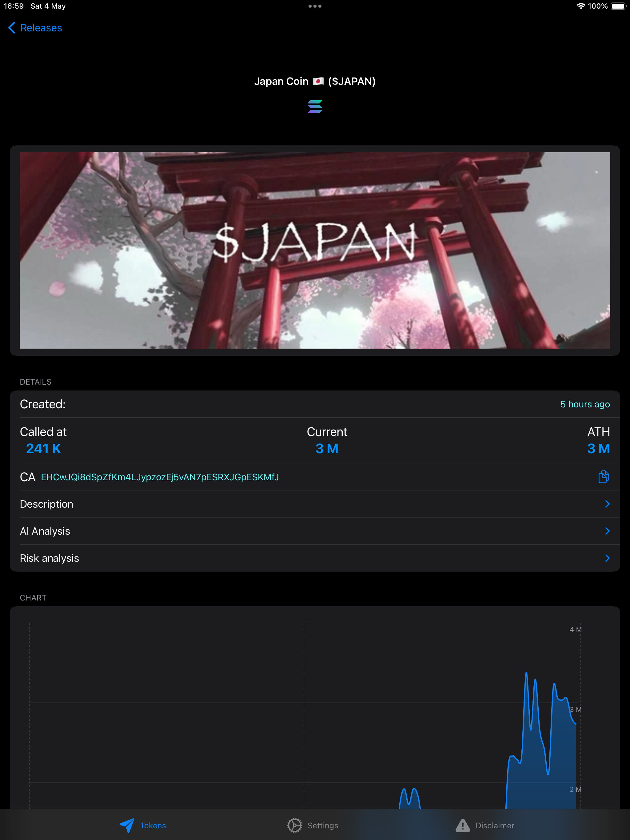Expand the Risk analysis chevron
The image size is (630, 840).
(x=607, y=558)
